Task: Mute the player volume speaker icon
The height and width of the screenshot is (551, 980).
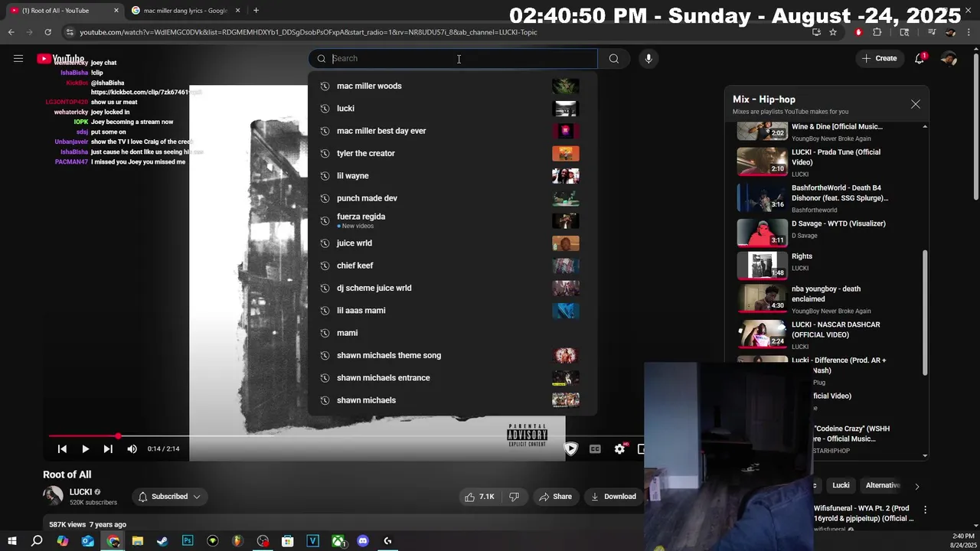Action: (132, 449)
